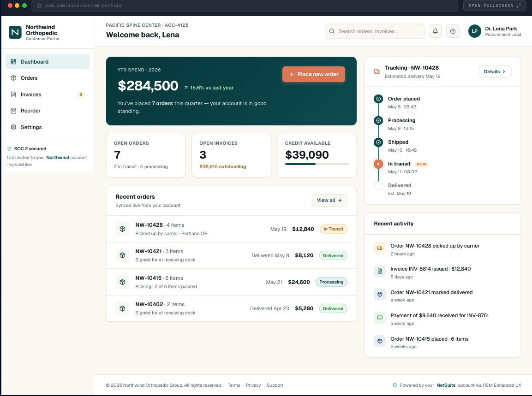The height and width of the screenshot is (396, 532).
Task: Click the $24,600 order amount
Action: click(299, 282)
